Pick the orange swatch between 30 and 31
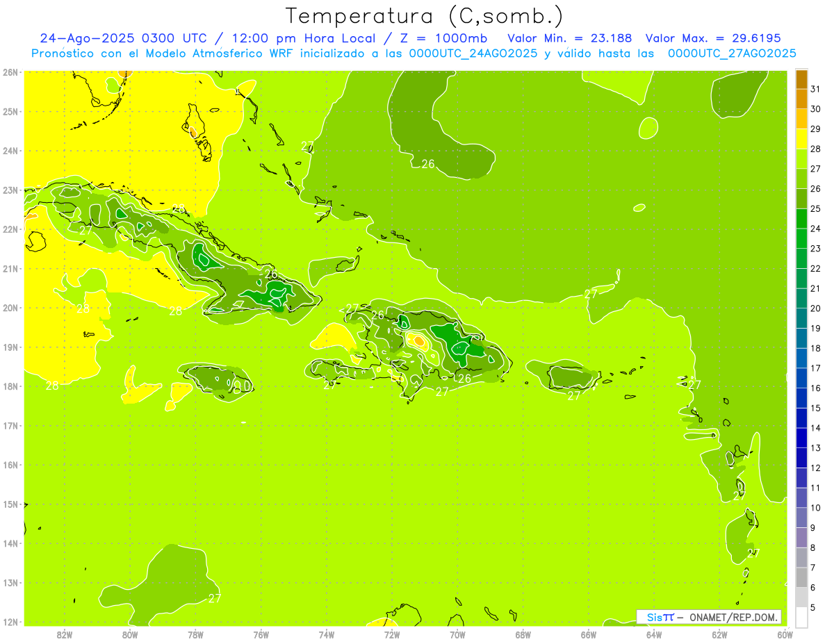Screen dimensions: 834x644 click(801, 99)
